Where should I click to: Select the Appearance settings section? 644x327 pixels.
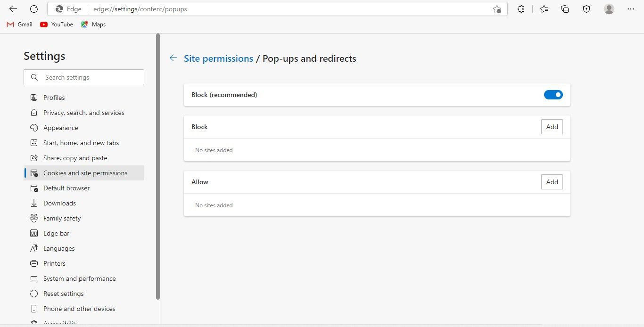click(x=60, y=128)
